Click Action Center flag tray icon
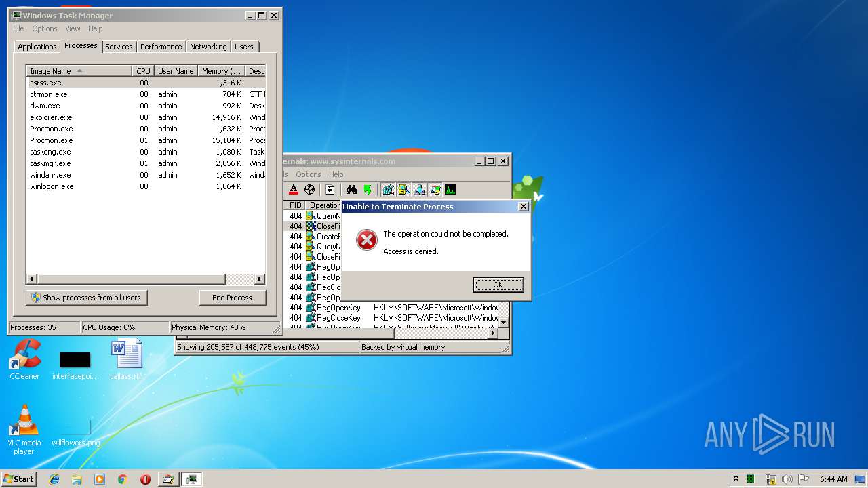The width and height of the screenshot is (868, 488). pos(804,479)
